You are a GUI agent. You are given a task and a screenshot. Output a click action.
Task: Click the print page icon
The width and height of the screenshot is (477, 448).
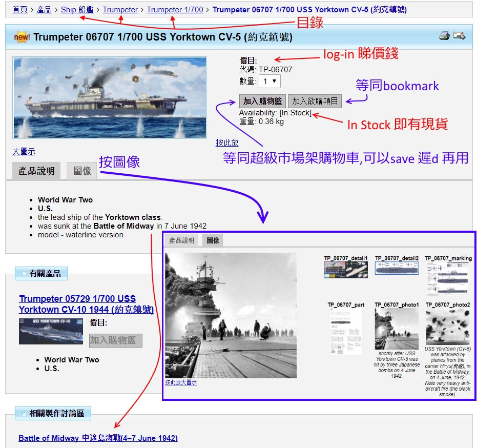click(x=444, y=36)
